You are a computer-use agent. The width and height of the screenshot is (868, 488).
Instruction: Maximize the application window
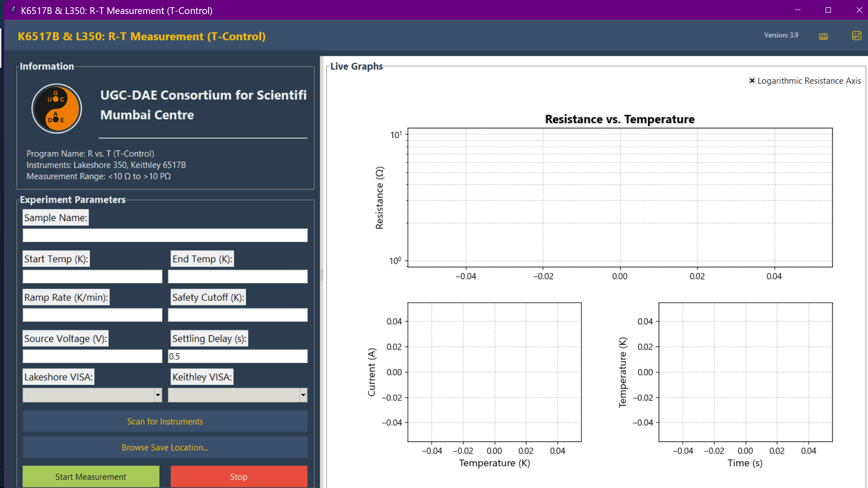pos(828,10)
